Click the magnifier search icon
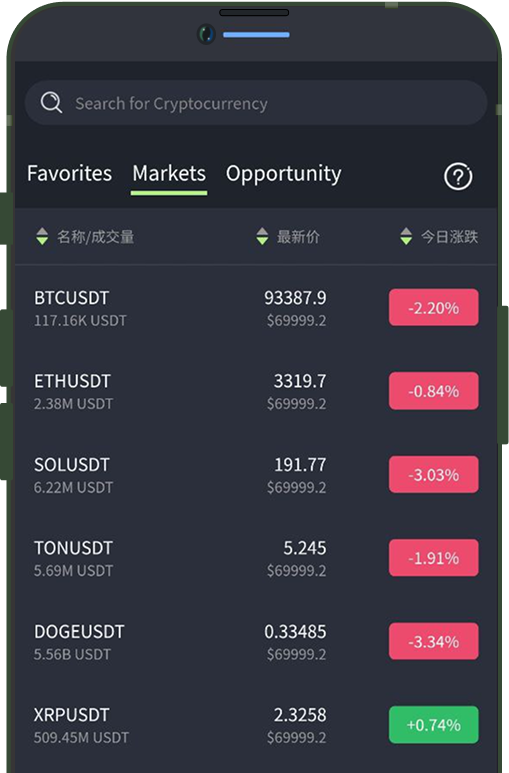Image resolution: width=509 pixels, height=773 pixels. pyautogui.click(x=51, y=103)
